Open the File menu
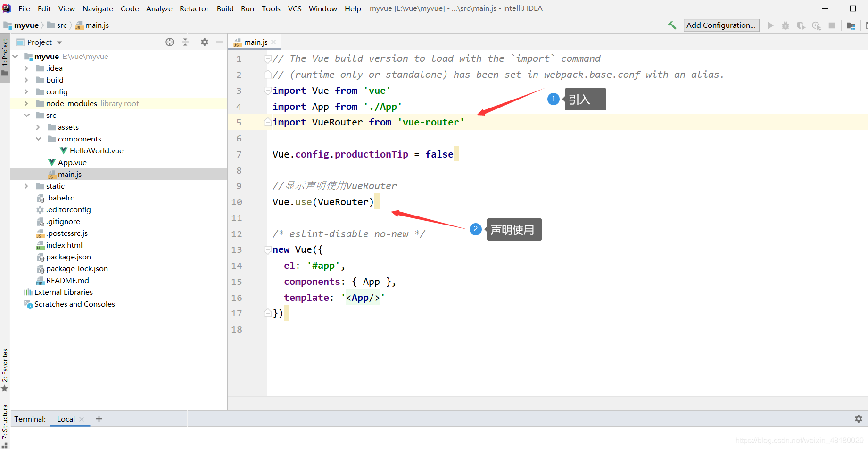The image size is (868, 449). [x=24, y=8]
